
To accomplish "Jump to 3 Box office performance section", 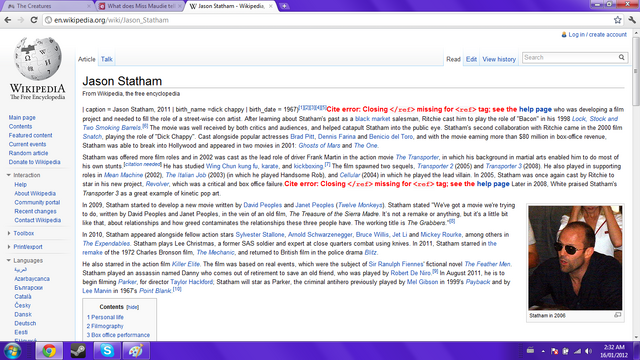I will pos(118,335).
